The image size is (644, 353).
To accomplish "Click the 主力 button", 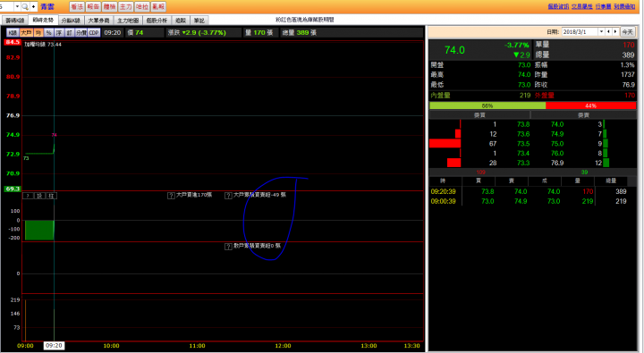I will click(x=126, y=6).
